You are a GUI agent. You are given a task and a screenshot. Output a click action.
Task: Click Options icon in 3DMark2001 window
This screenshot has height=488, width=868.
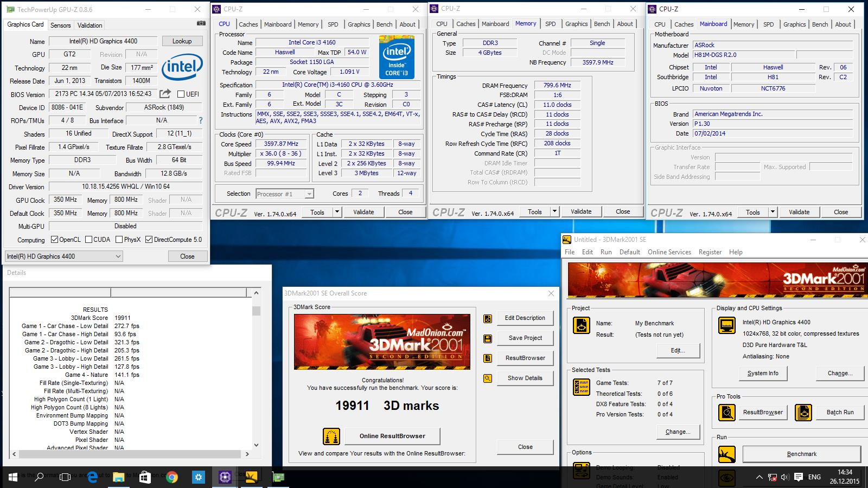pyautogui.click(x=582, y=470)
